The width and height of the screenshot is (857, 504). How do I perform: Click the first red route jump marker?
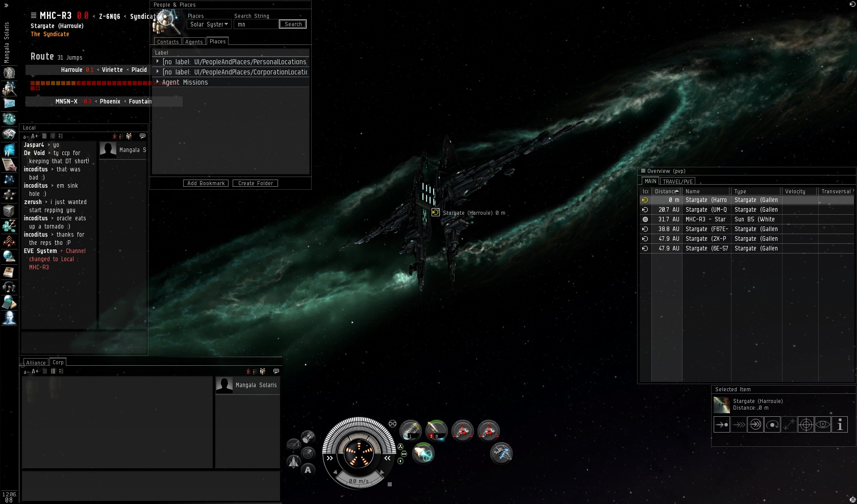33,83
